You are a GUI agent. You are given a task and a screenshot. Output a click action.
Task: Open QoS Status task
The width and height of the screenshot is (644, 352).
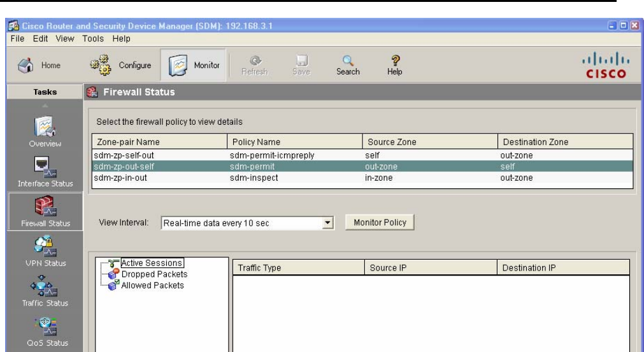(x=47, y=332)
